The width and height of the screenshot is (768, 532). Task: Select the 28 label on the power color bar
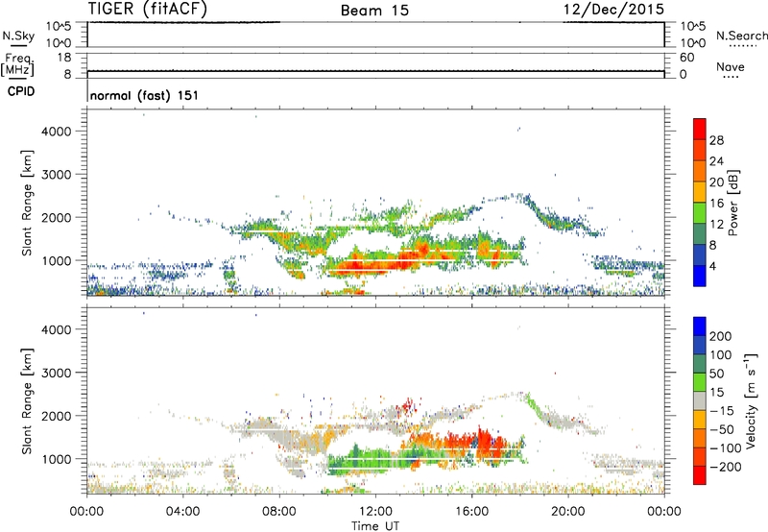[x=716, y=140]
